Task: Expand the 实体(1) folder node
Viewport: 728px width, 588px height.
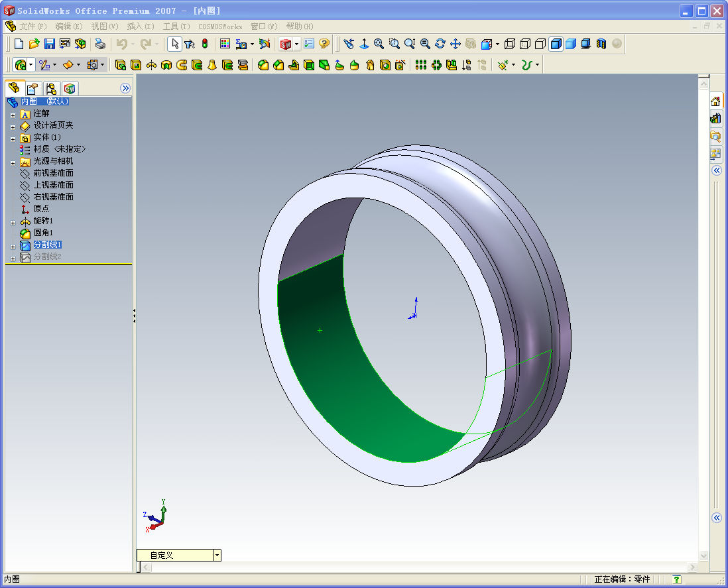Action: tap(13, 139)
